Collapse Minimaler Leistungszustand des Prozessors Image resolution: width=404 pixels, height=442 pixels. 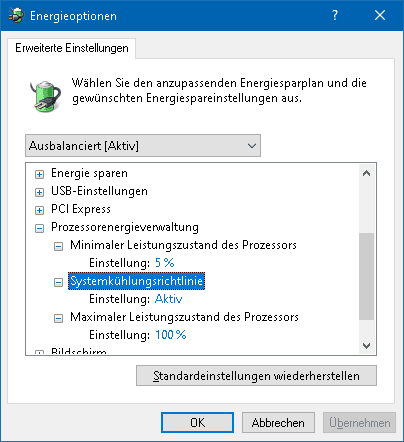pyautogui.click(x=58, y=246)
